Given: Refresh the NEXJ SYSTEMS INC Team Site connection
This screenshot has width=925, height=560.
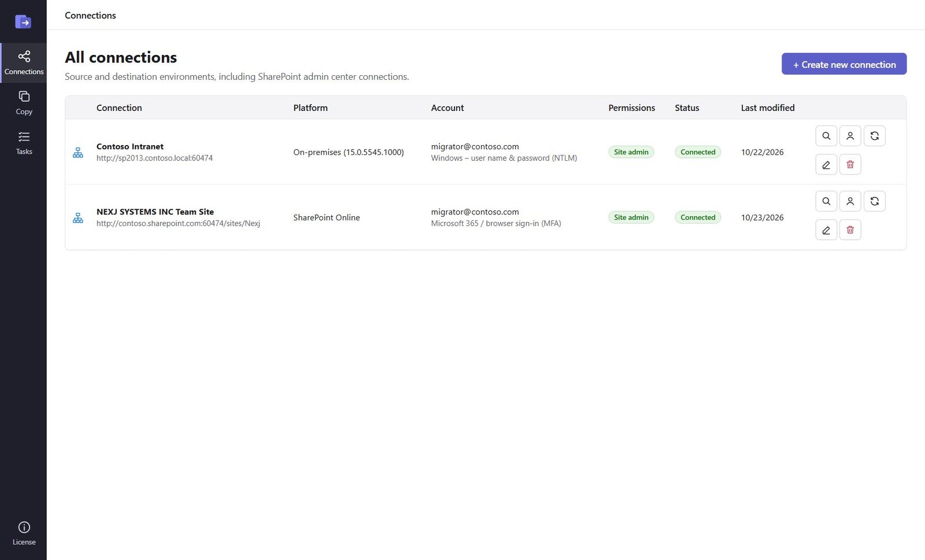Looking at the screenshot, I should (x=874, y=201).
